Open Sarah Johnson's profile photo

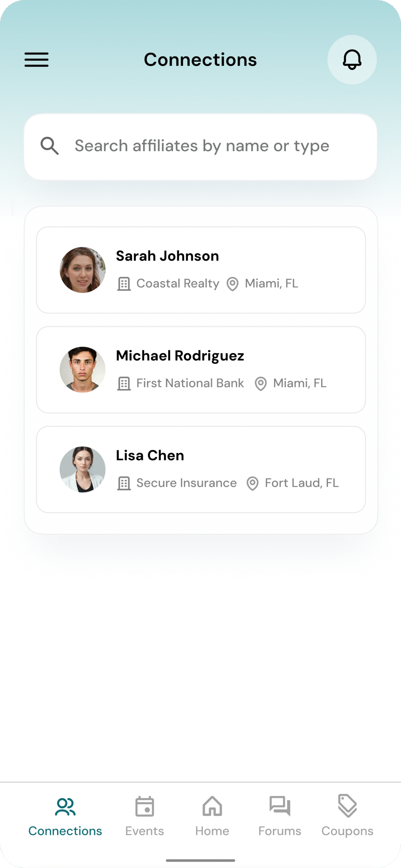point(83,270)
